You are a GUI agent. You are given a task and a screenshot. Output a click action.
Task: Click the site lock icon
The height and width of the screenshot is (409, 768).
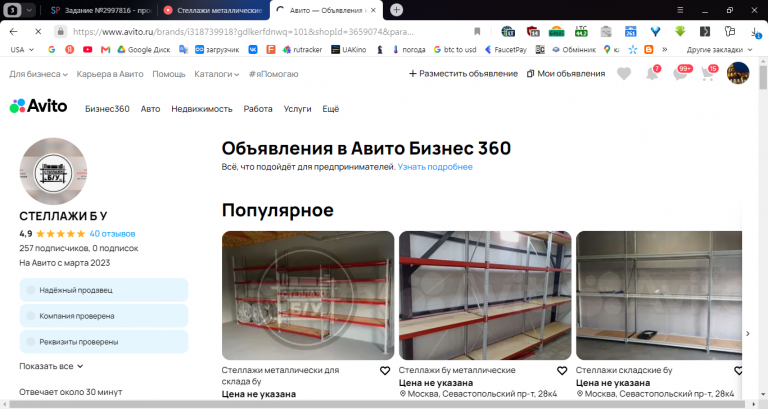point(60,31)
